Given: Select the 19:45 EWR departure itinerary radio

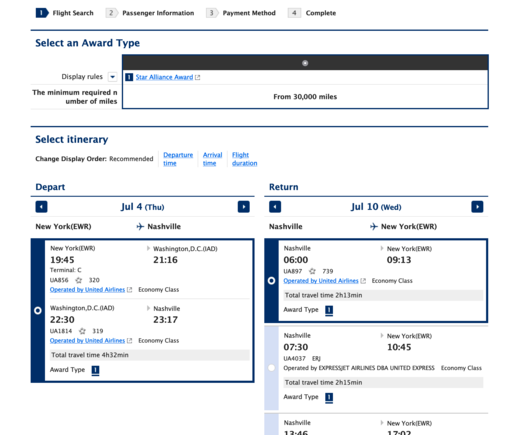Looking at the screenshot, I should pyautogui.click(x=38, y=310).
